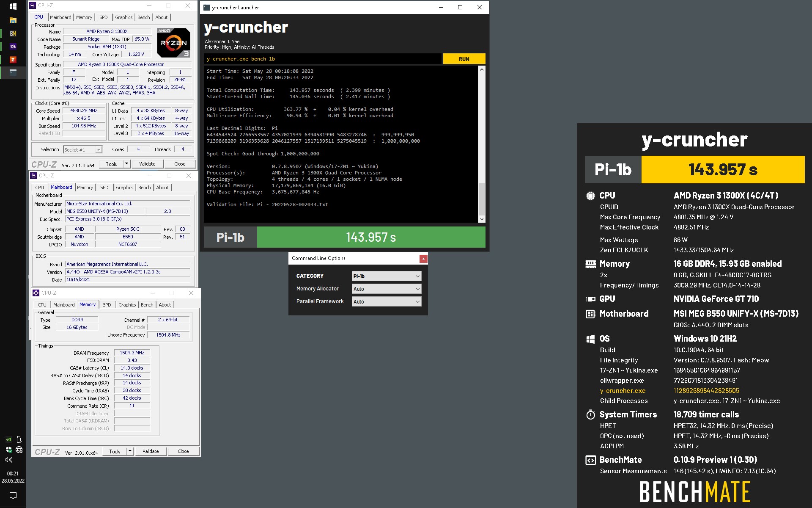Open the Windows Start menu
Screen dimensions: 812x508
point(13,6)
